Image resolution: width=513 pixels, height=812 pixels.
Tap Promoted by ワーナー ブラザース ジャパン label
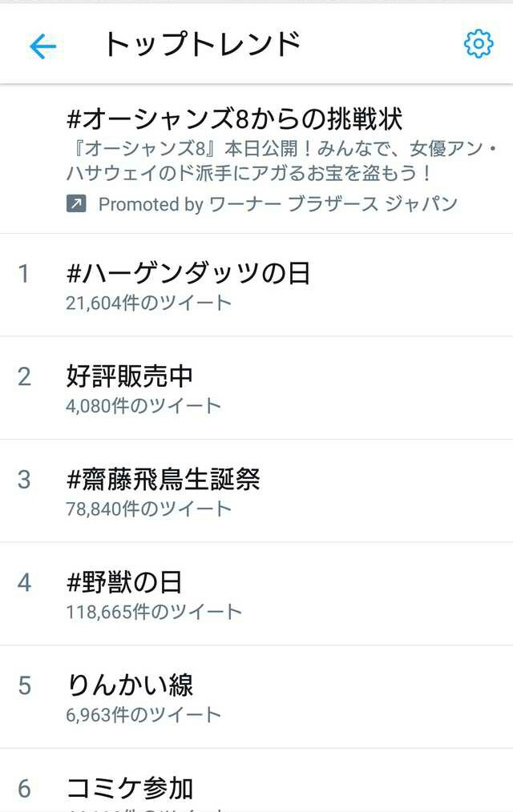[277, 204]
